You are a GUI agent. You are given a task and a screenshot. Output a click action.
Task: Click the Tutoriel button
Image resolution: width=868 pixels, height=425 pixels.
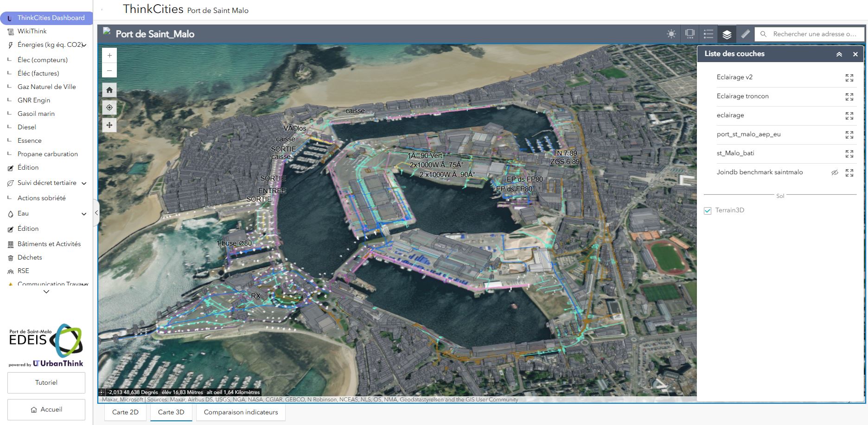[46, 382]
